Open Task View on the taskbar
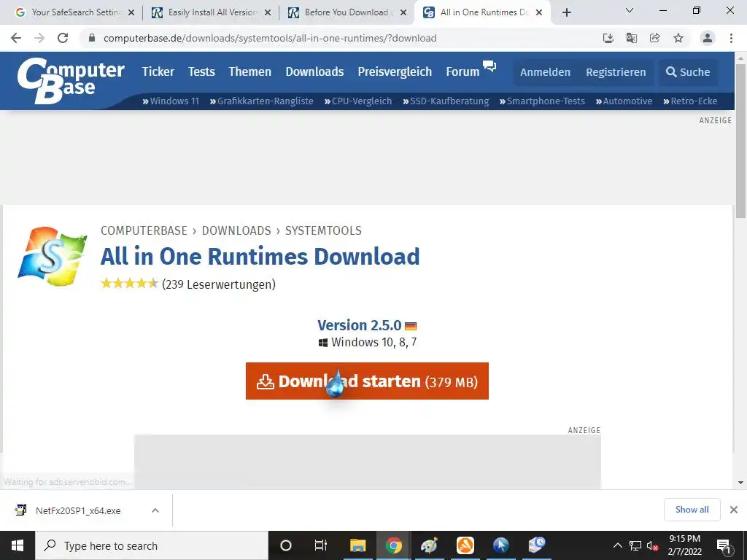The width and height of the screenshot is (747, 560). pyautogui.click(x=321, y=545)
